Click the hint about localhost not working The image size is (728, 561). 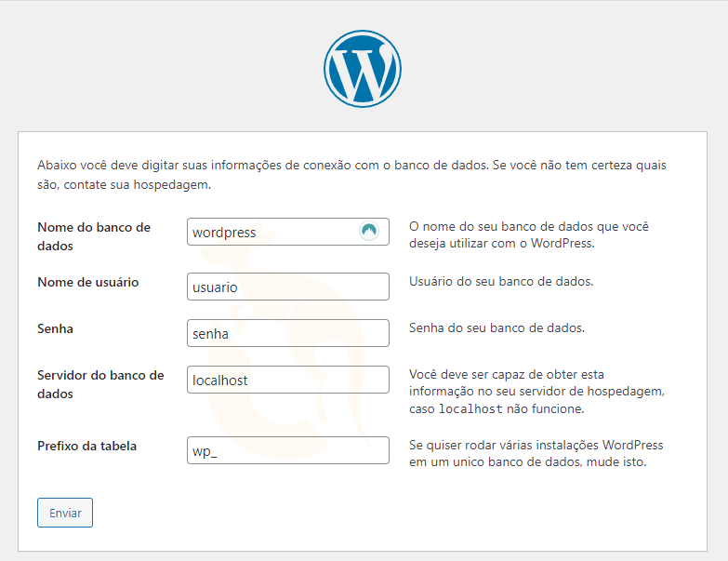point(536,392)
